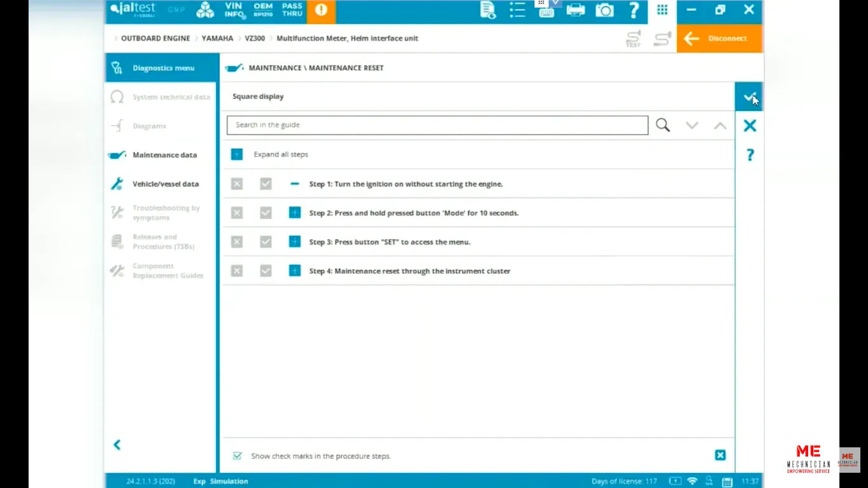Click the 'Search in the guide' field
This screenshot has width=868, height=488.
[437, 125]
